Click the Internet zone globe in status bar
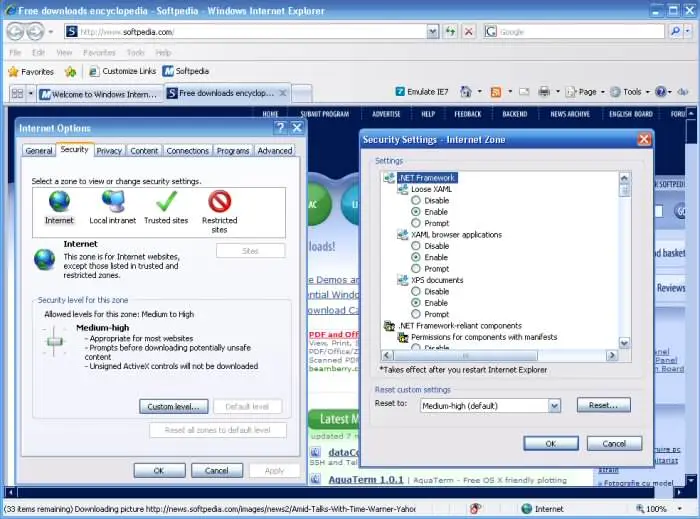The height and width of the screenshot is (519, 700). [x=527, y=509]
